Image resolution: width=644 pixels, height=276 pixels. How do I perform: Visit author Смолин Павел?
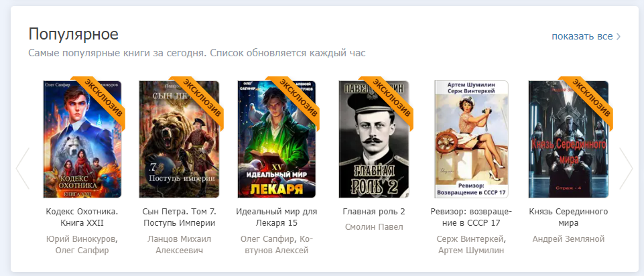374,227
